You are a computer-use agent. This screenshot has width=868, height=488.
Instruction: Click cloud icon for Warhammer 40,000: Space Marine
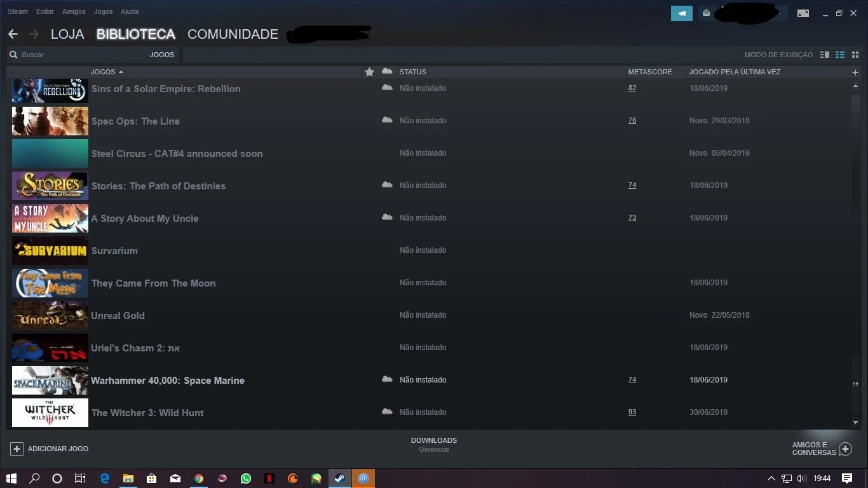387,379
